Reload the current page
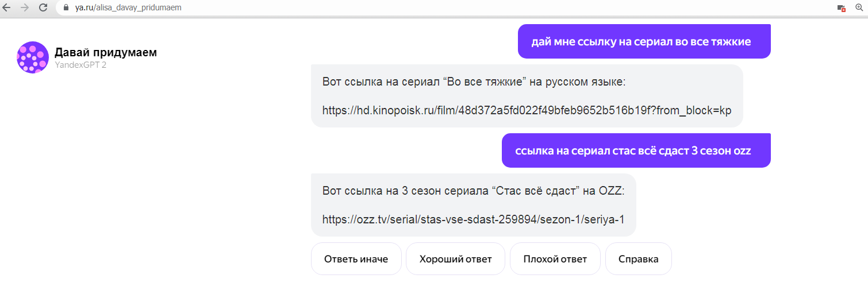The image size is (868, 290). [43, 8]
